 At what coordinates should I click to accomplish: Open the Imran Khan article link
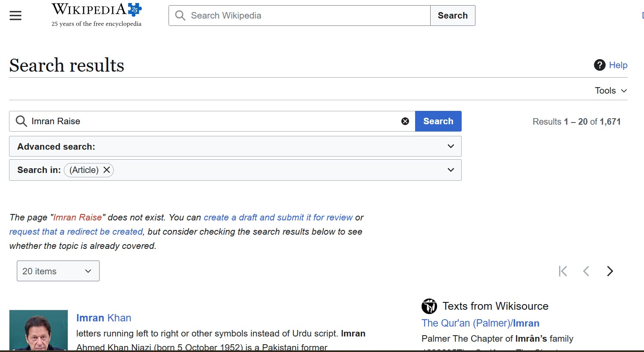(x=103, y=318)
